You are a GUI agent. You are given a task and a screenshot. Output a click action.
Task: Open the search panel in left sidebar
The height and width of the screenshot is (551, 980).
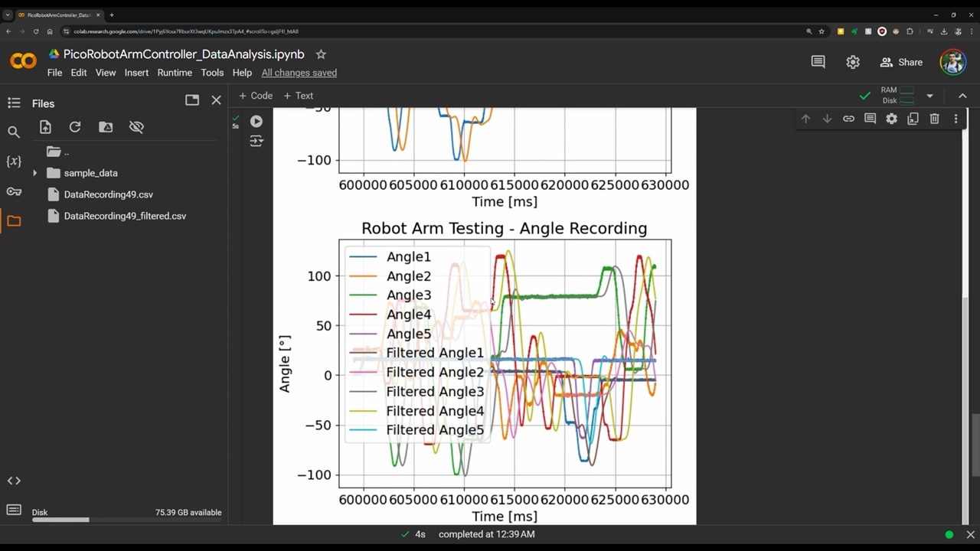(14, 132)
